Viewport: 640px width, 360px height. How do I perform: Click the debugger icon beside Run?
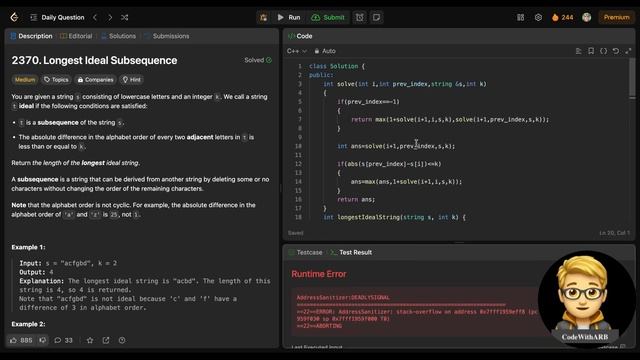click(x=263, y=17)
